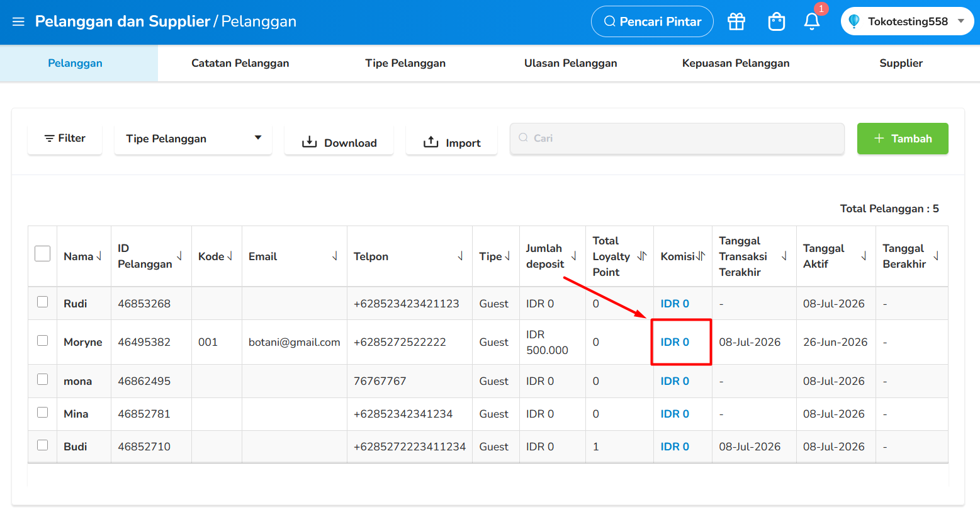980x514 pixels.
Task: Open Rudi's IDR 0 commission link
Action: click(675, 304)
